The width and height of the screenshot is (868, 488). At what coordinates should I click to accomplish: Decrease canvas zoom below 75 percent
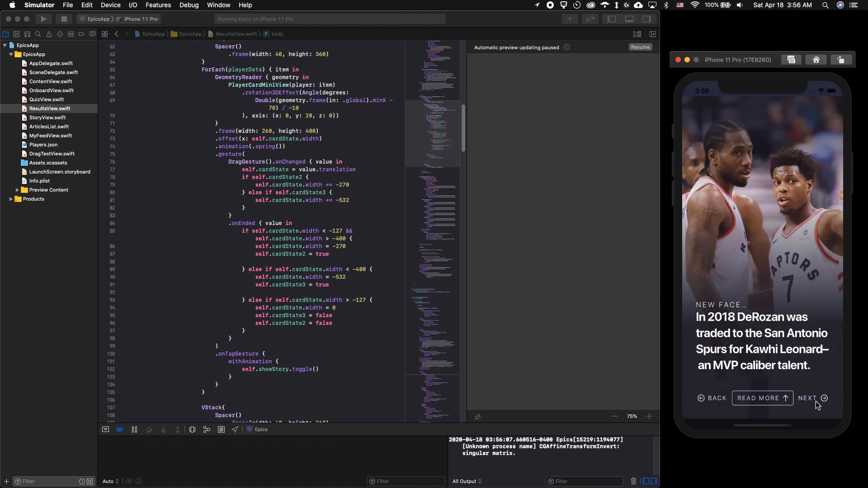tap(614, 416)
